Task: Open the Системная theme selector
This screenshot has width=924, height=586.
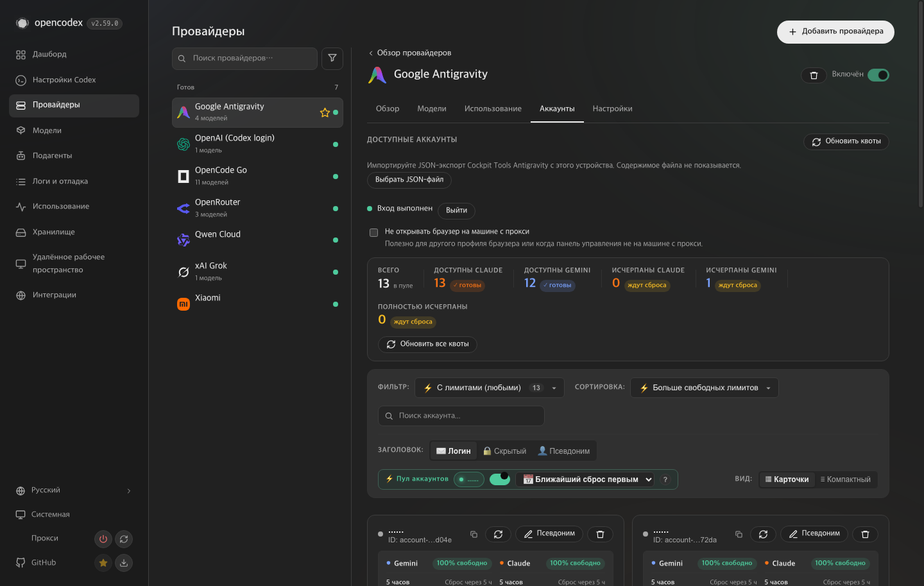Action: [x=74, y=515]
